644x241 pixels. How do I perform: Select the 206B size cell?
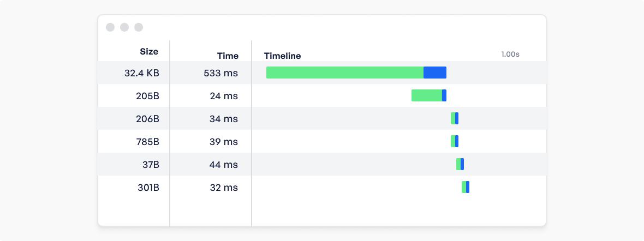147,119
